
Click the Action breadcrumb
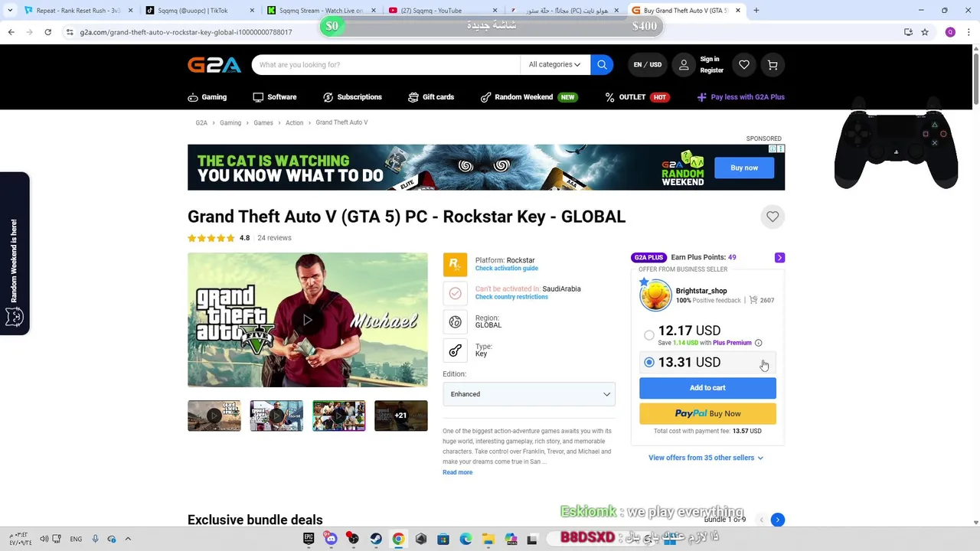(x=295, y=123)
